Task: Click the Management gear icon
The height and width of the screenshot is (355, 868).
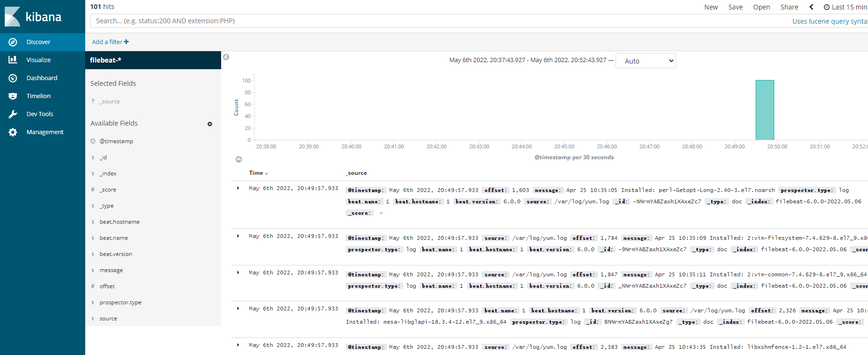Action: click(13, 132)
